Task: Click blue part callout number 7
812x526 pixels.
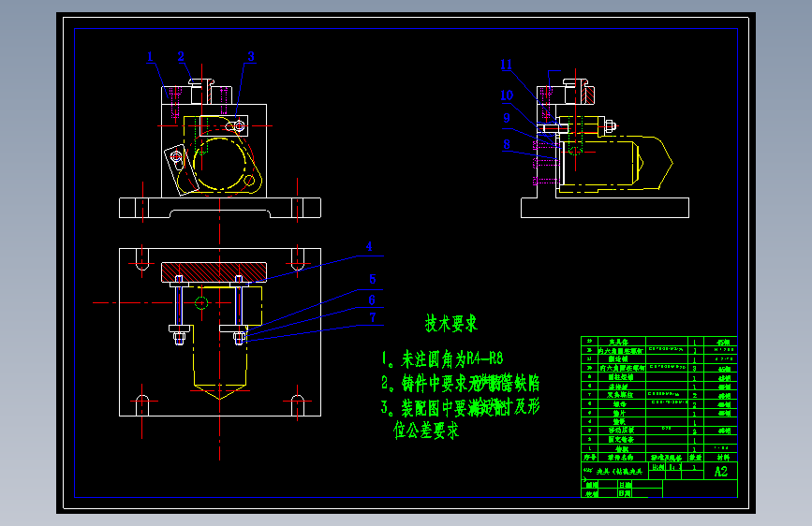Action: [373, 318]
